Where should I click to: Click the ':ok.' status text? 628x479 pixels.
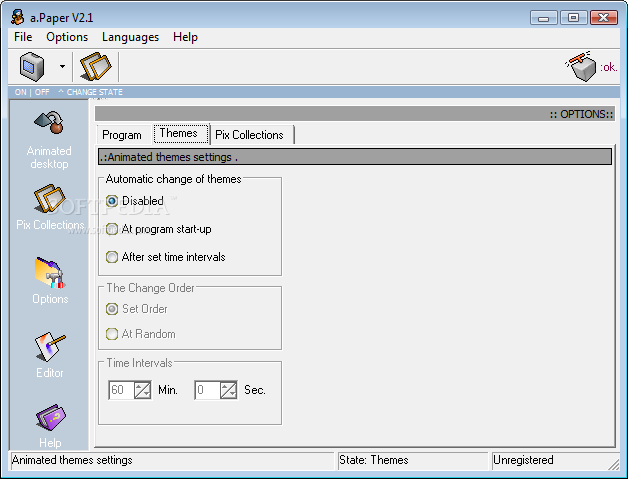[x=608, y=67]
